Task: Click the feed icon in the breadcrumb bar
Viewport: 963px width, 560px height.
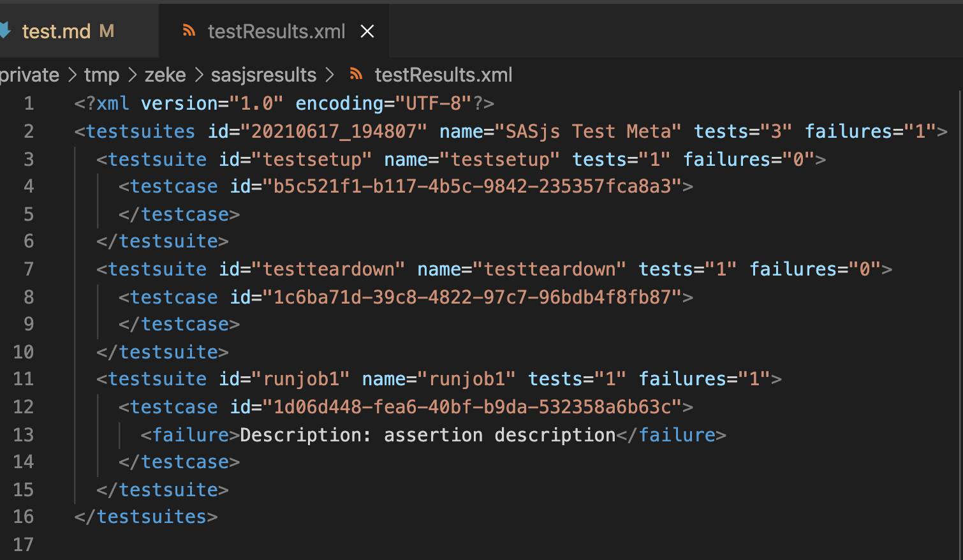Action: point(355,75)
